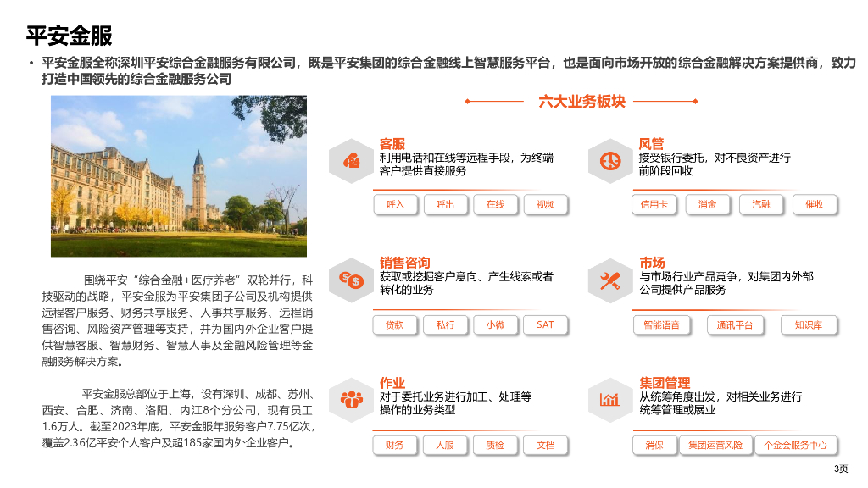Click the 销售咨询 dollar coins icon
The width and height of the screenshot is (868, 488).
click(352, 280)
